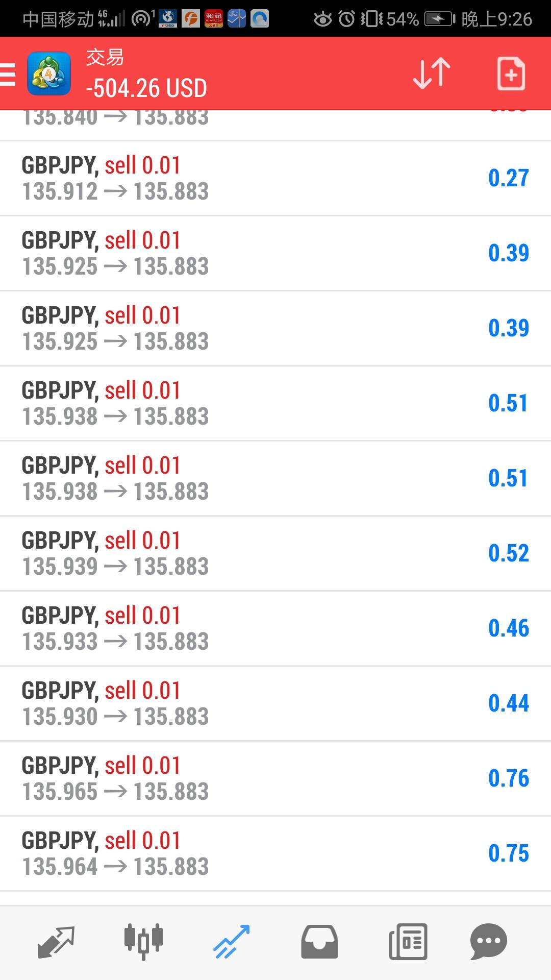
Task: Open the hamburger side menu
Action: (x=8, y=74)
